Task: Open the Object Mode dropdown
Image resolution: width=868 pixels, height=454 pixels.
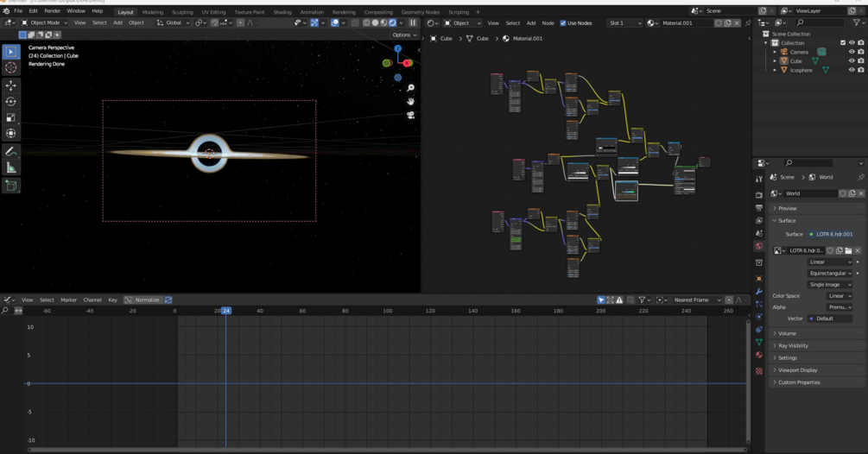Action: 45,23
